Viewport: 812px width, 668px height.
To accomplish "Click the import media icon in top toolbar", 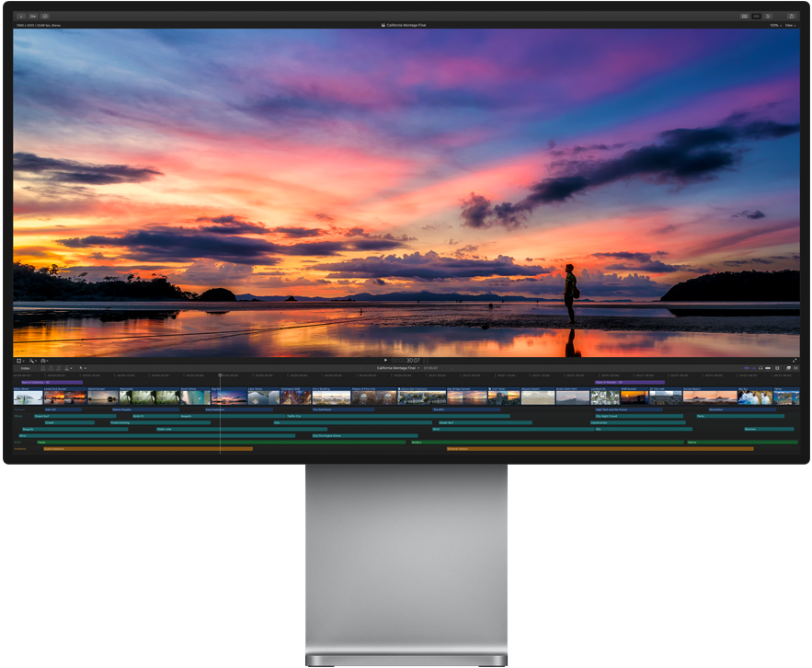I will point(21,17).
